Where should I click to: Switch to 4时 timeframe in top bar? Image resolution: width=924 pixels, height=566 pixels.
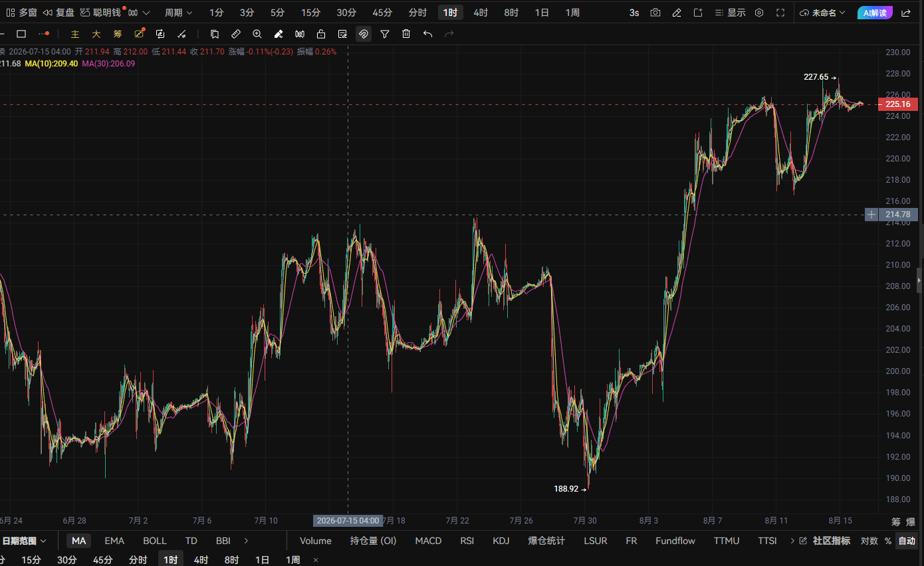[481, 13]
